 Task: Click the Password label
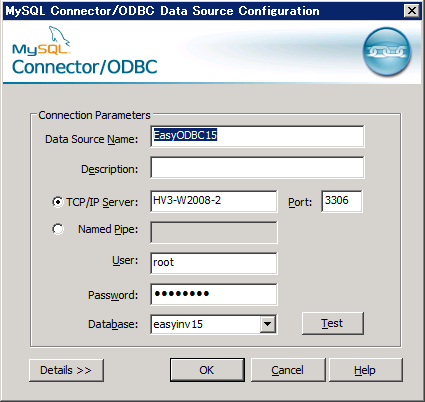[113, 295]
